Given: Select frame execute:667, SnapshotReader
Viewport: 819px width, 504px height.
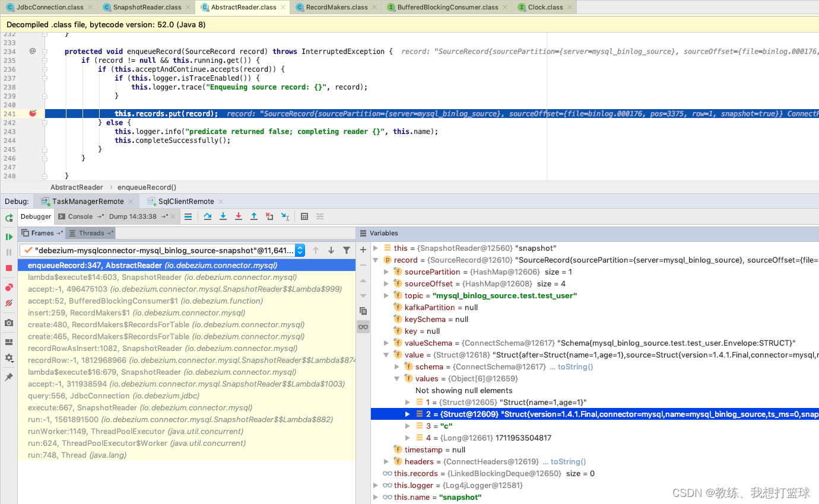Looking at the screenshot, I should click(186, 407).
